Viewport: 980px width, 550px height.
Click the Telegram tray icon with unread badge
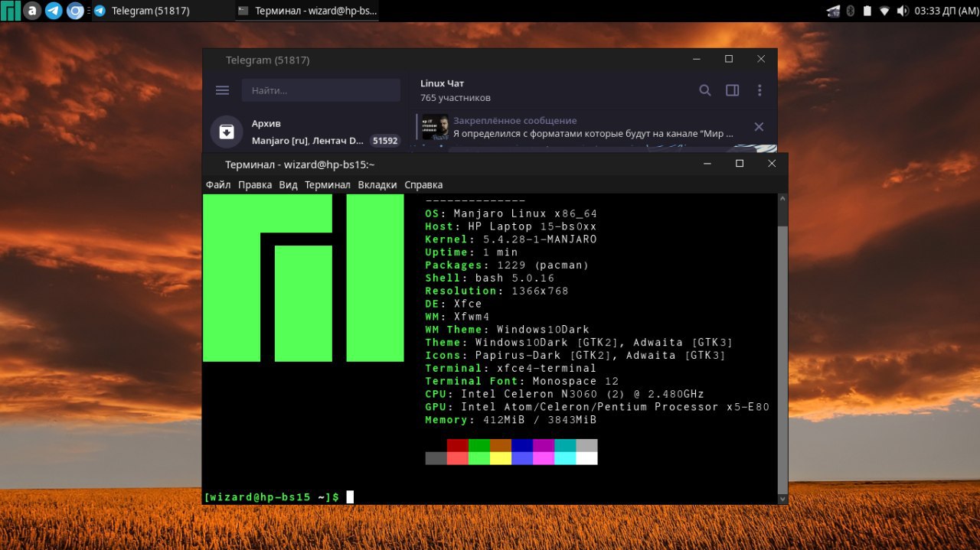tap(834, 11)
